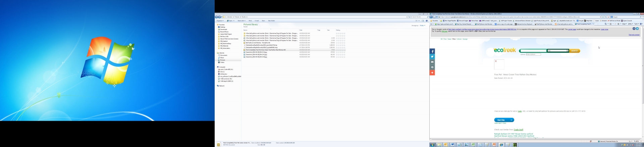644x147 pixels.
Task: Click IE print icon in command bar
Action: [618, 24]
